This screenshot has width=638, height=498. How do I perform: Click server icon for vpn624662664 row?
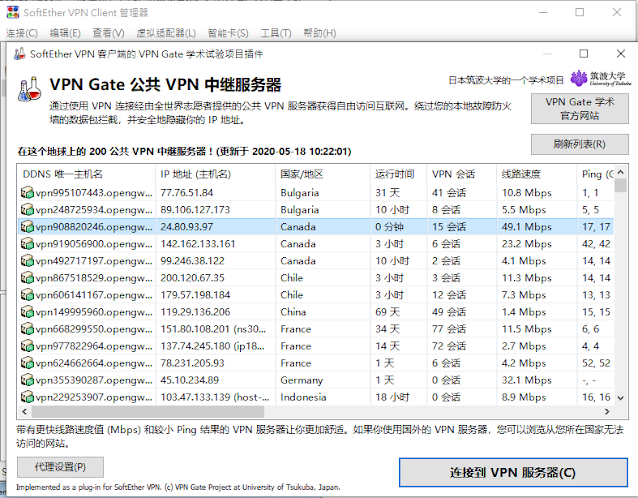point(27,363)
